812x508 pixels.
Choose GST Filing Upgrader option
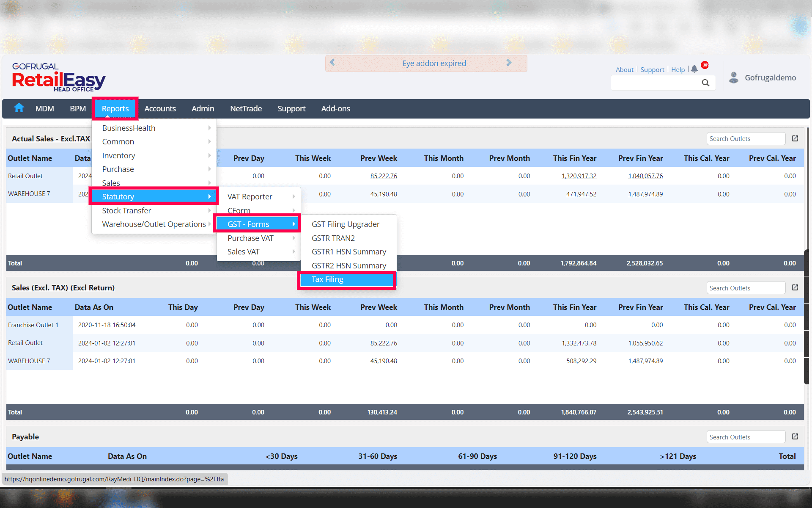[345, 224]
